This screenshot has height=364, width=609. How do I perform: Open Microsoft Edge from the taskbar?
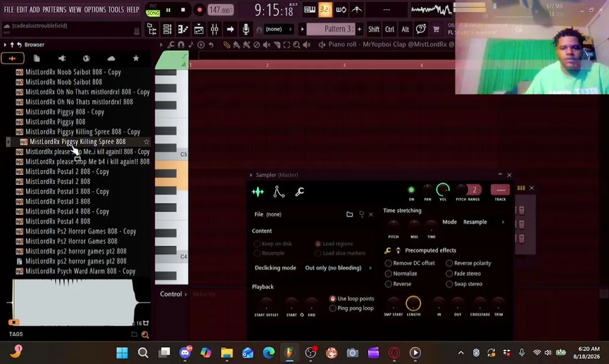[x=269, y=353]
